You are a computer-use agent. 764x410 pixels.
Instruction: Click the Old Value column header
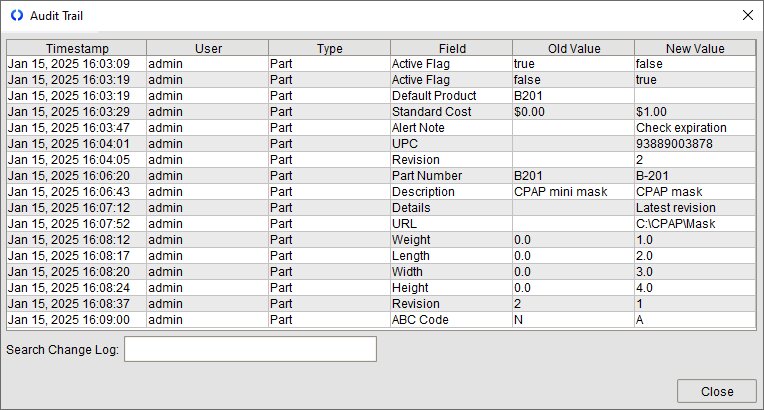point(573,48)
